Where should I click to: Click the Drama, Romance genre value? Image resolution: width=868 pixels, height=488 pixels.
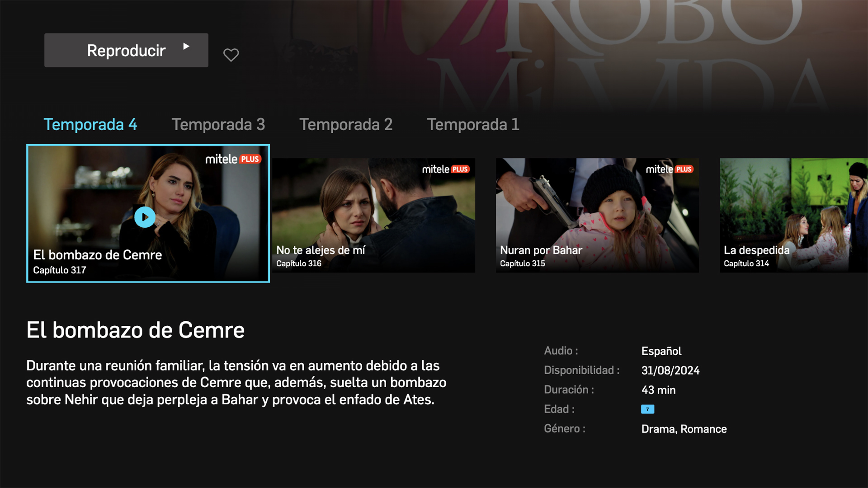(684, 429)
